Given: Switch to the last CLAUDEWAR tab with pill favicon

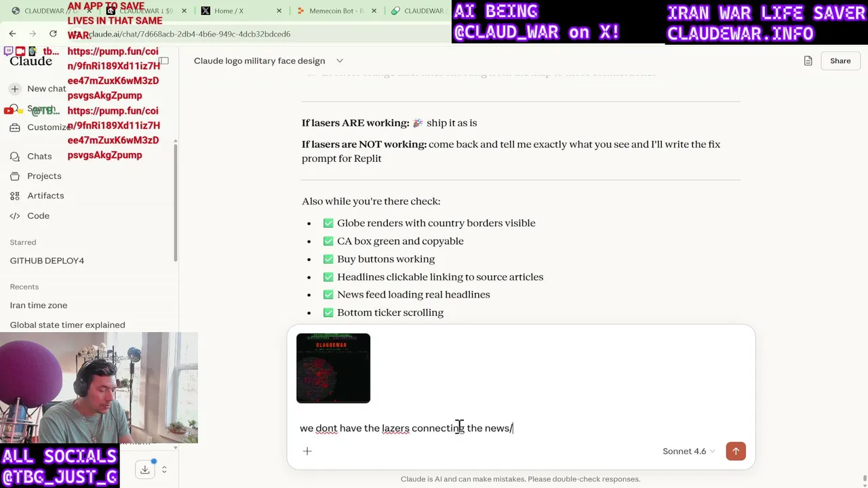Looking at the screenshot, I should 418,11.
